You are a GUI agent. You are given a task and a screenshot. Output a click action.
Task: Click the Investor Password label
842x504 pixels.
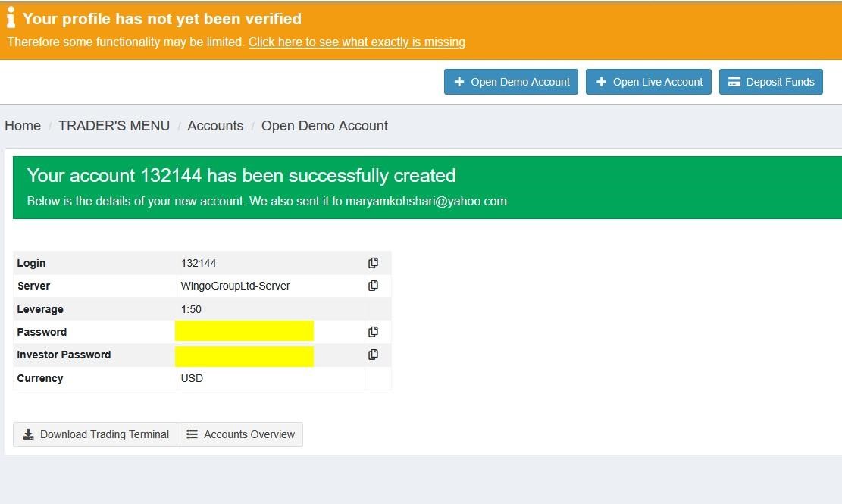[64, 355]
